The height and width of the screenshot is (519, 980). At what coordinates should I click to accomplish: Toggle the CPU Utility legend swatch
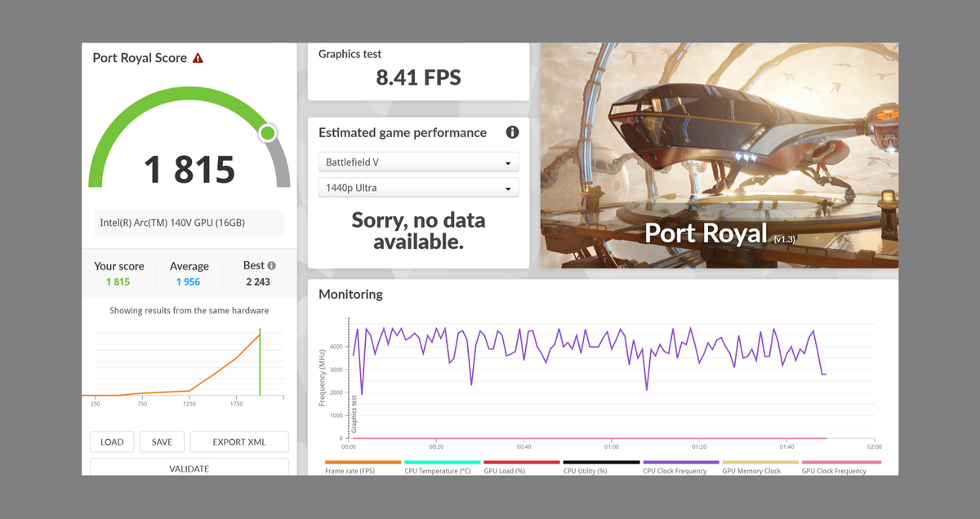tap(601, 463)
